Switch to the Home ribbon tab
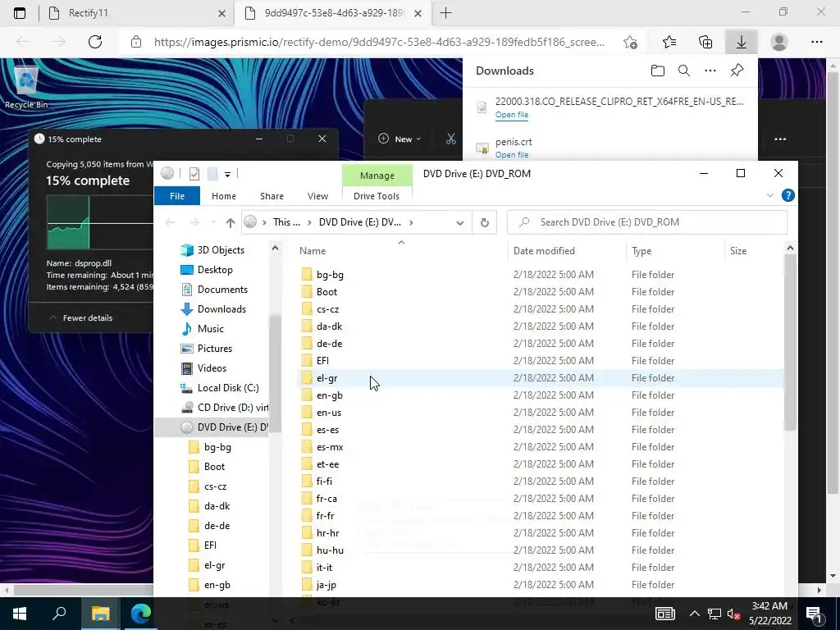The width and height of the screenshot is (840, 630). coord(223,196)
